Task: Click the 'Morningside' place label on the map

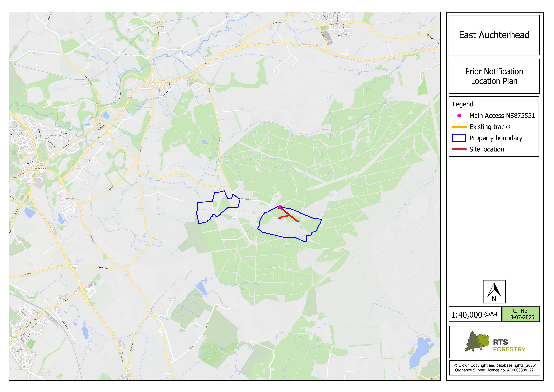Action: coord(70,199)
